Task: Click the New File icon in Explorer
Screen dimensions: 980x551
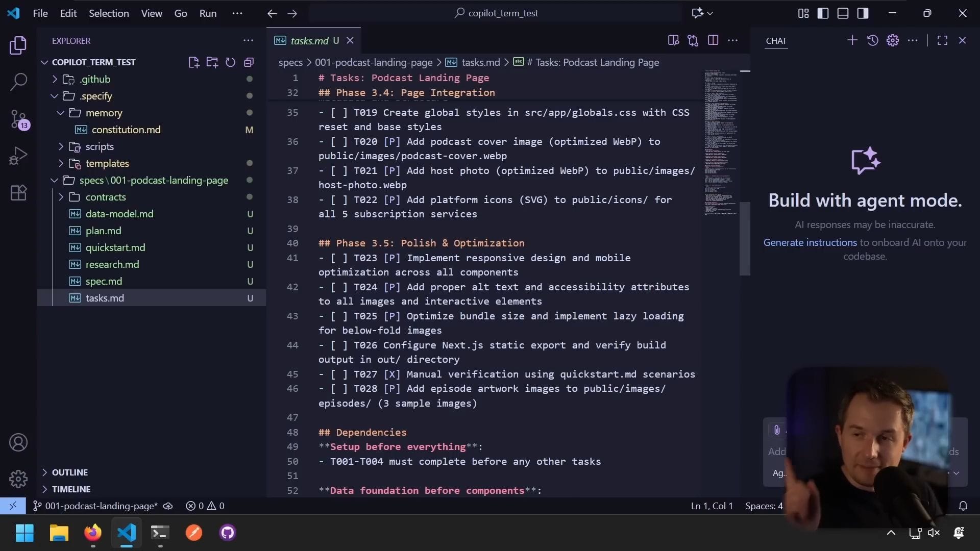Action: pyautogui.click(x=193, y=62)
